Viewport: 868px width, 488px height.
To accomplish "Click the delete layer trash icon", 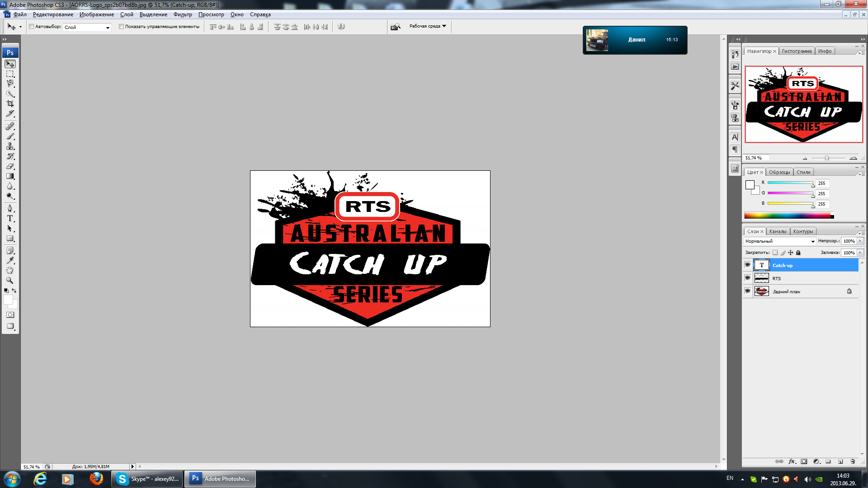I will click(853, 461).
